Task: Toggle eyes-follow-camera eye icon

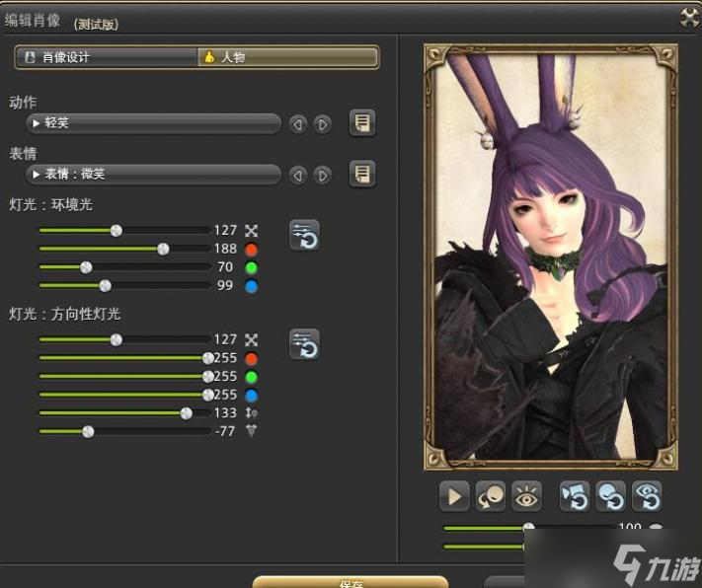Action: 526,496
